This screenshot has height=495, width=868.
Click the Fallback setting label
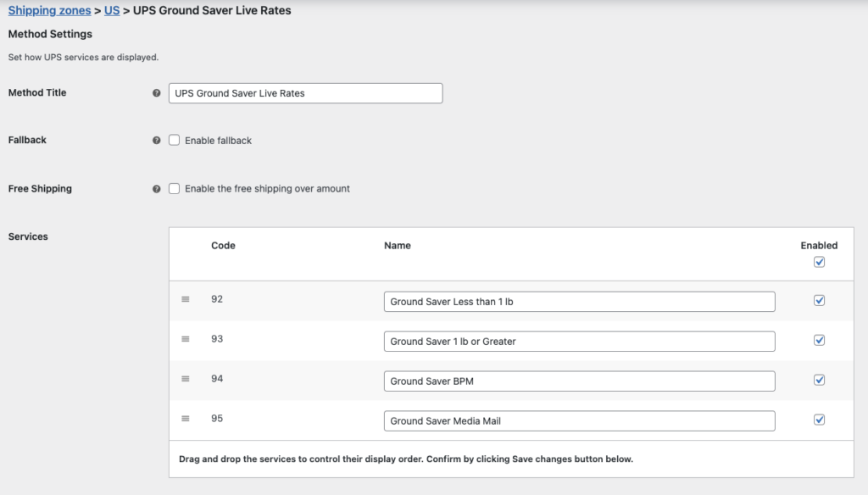point(27,140)
